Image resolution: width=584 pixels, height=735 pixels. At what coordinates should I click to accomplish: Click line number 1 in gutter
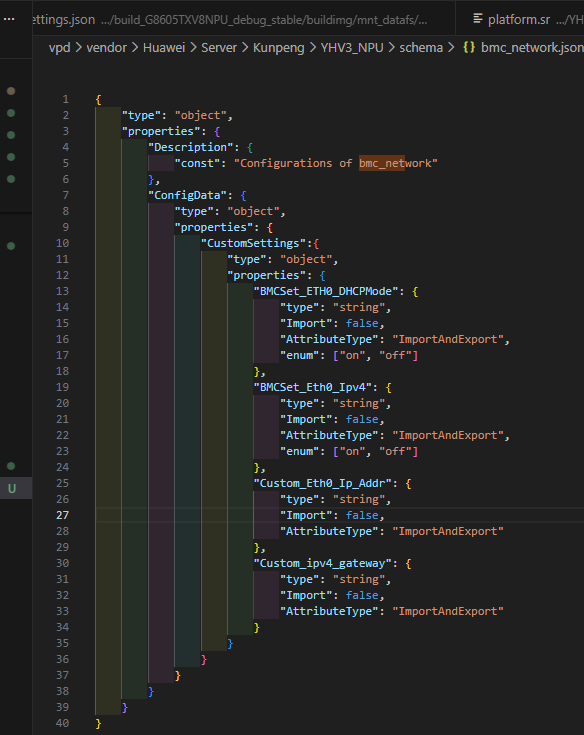66,99
